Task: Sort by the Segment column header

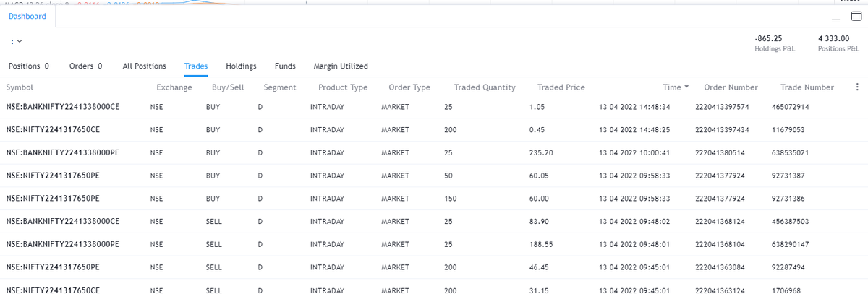Action: point(280,87)
